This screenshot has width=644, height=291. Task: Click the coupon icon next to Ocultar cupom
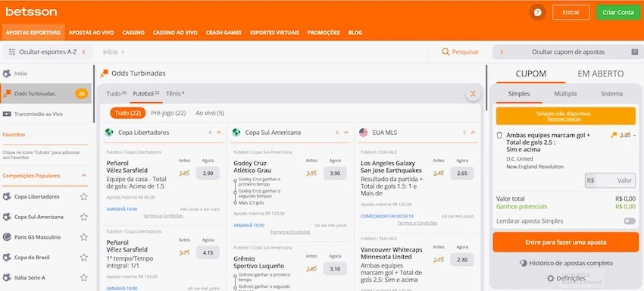pos(635,52)
